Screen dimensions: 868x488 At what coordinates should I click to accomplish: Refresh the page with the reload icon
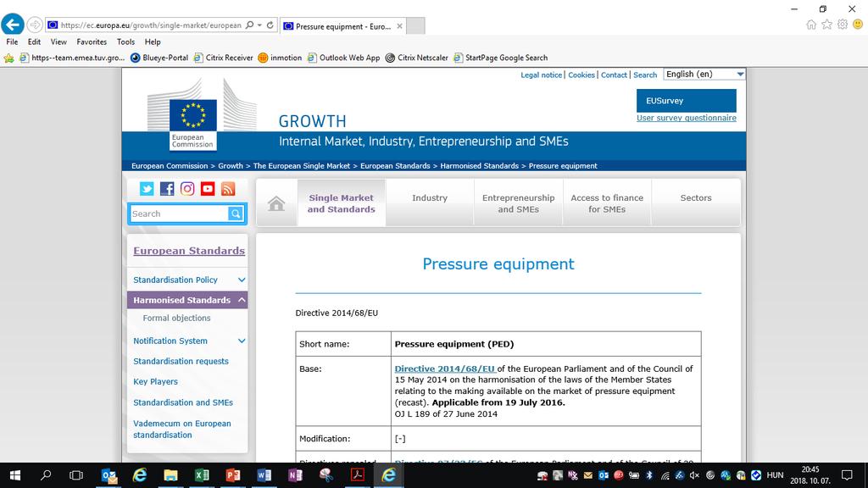click(x=270, y=25)
